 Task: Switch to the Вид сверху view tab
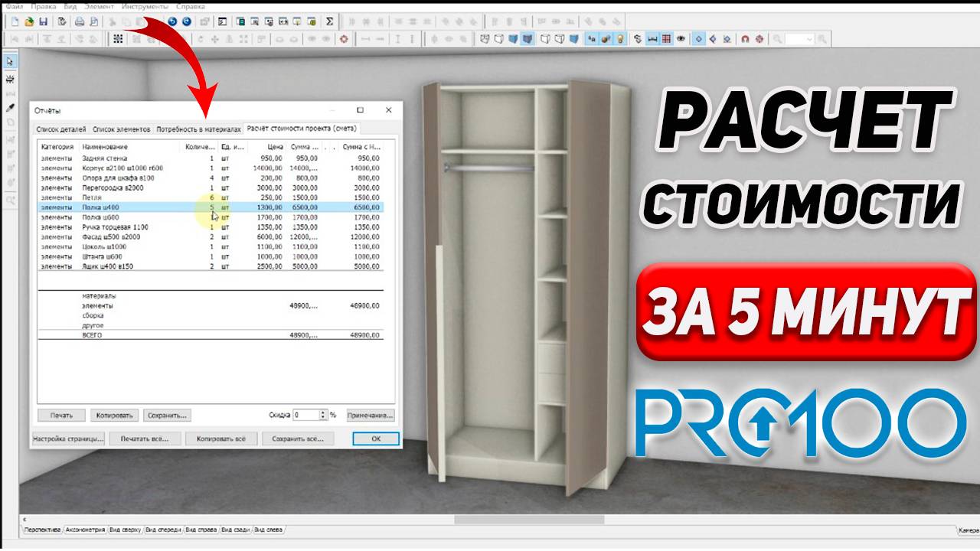coord(125,530)
